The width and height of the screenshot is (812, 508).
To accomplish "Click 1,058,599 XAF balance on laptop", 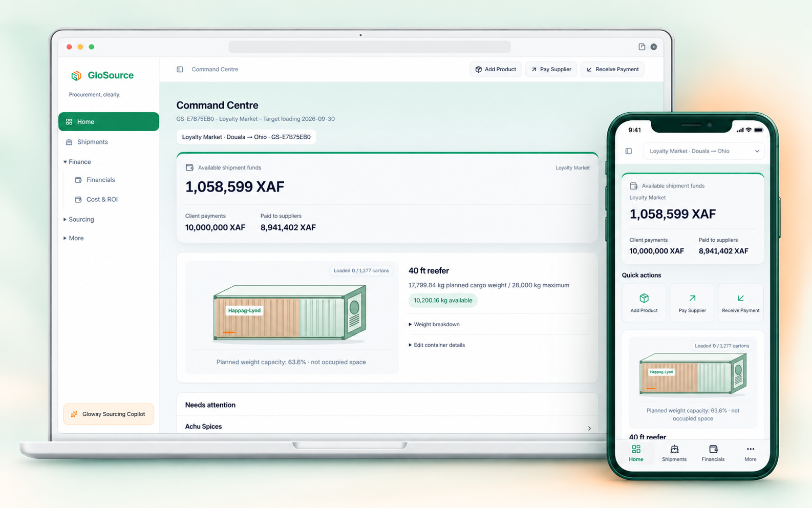I will click(x=234, y=187).
